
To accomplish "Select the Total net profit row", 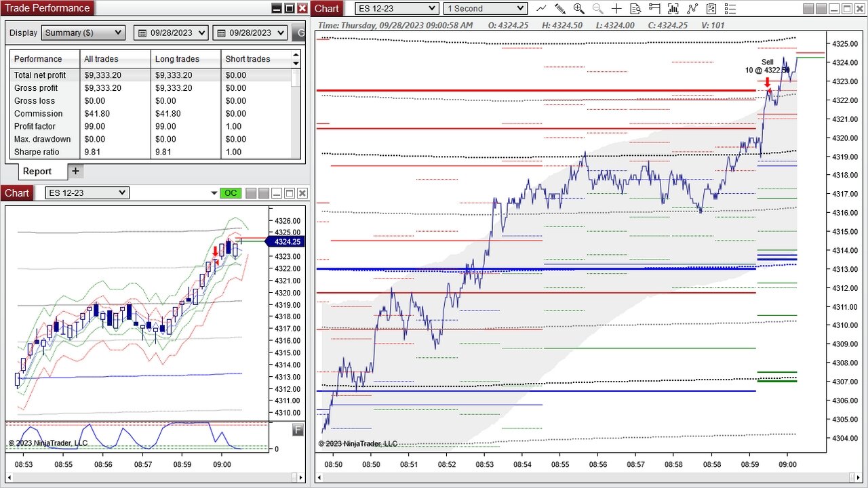I will click(151, 75).
